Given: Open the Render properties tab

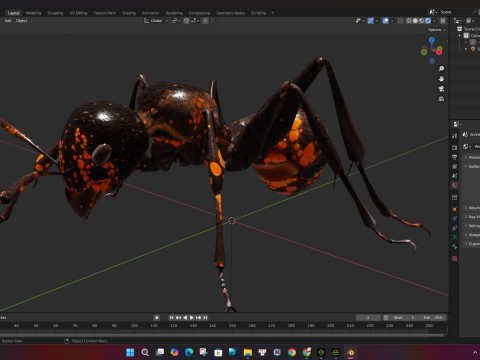Looking at the screenshot, I should pos(455,147).
